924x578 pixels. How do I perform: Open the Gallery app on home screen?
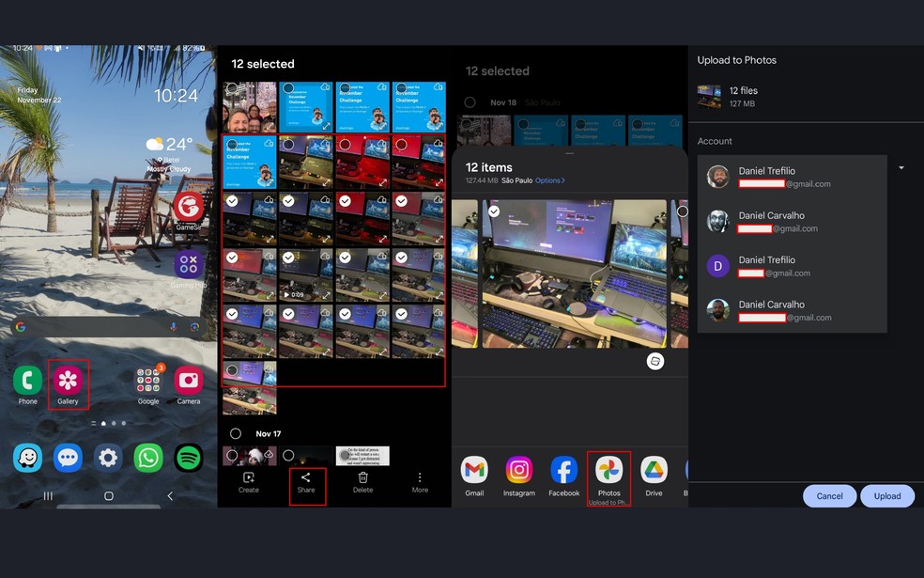68,381
